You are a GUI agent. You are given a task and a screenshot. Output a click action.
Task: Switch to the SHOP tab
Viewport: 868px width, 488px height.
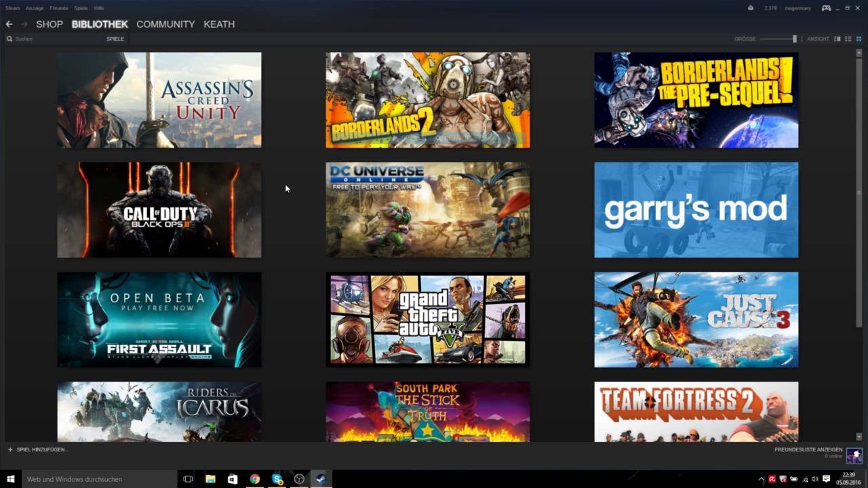[x=50, y=24]
